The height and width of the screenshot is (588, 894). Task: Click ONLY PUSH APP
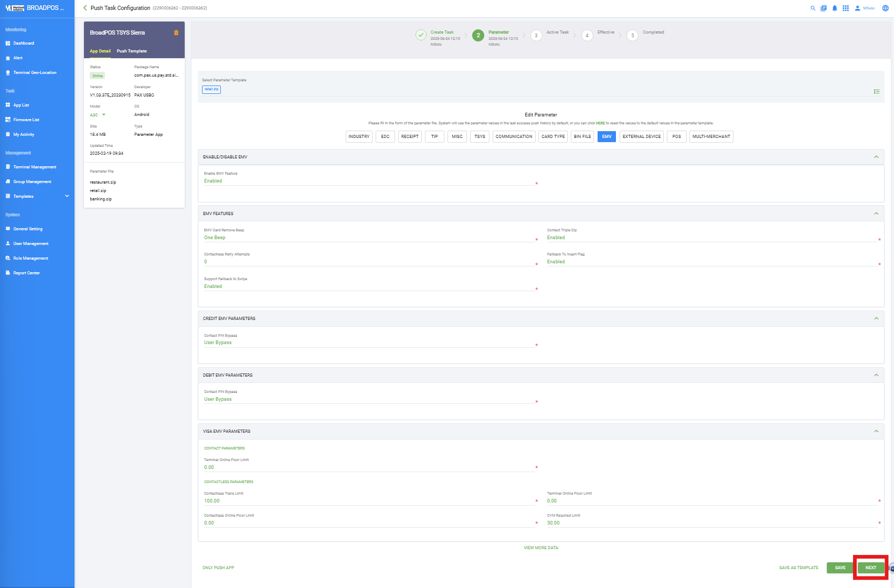(218, 568)
